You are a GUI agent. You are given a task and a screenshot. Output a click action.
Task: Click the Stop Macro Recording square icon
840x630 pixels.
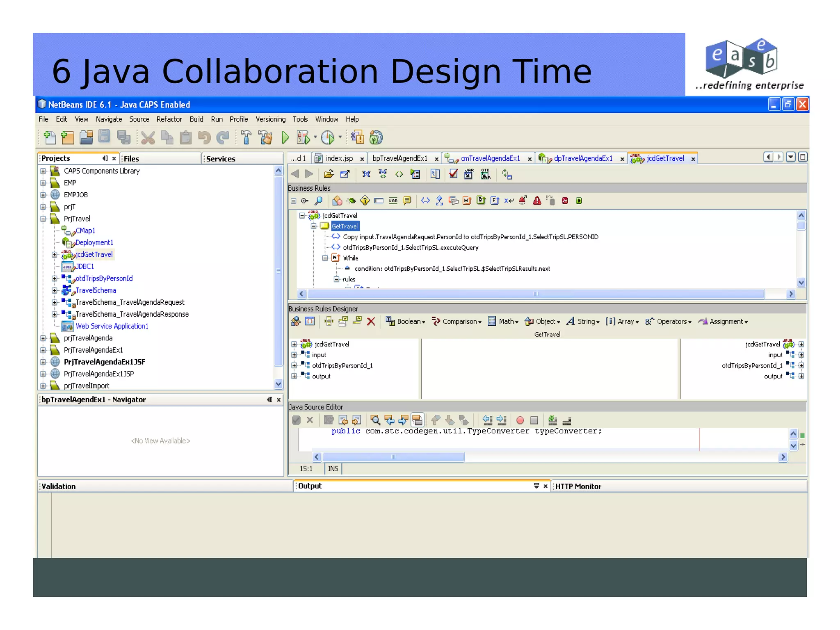534,420
